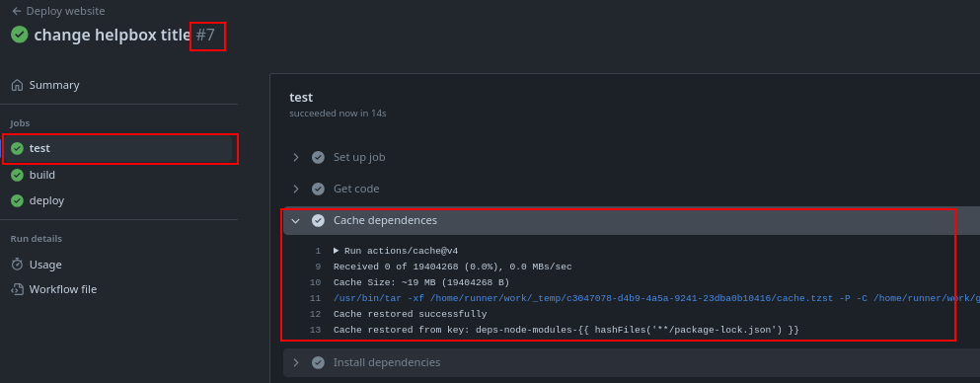Click the Run details section label
Viewport: 980px width, 383px height.
(x=37, y=239)
